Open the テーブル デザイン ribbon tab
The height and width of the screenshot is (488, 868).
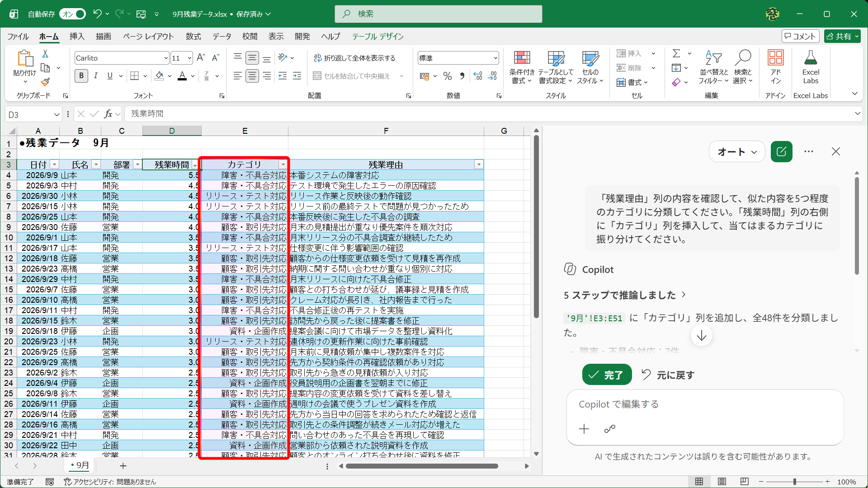(378, 37)
